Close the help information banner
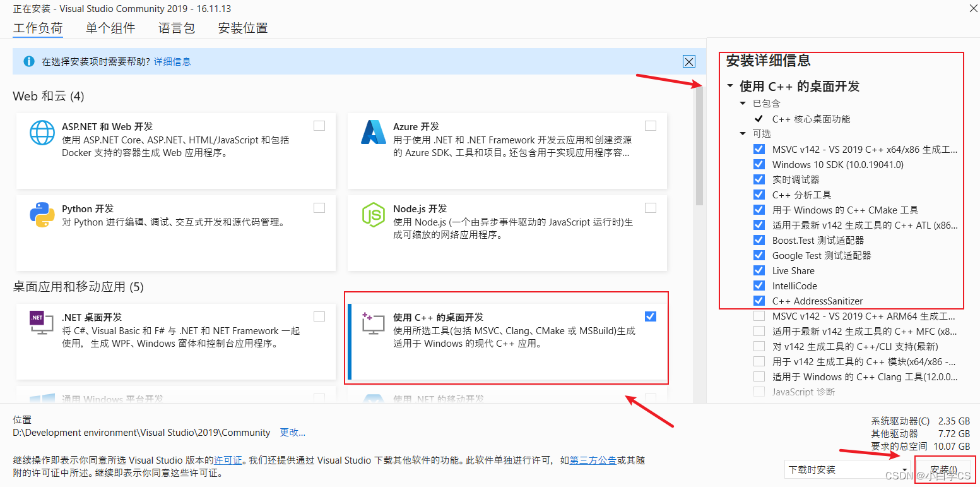Image resolution: width=980 pixels, height=487 pixels. click(x=689, y=61)
